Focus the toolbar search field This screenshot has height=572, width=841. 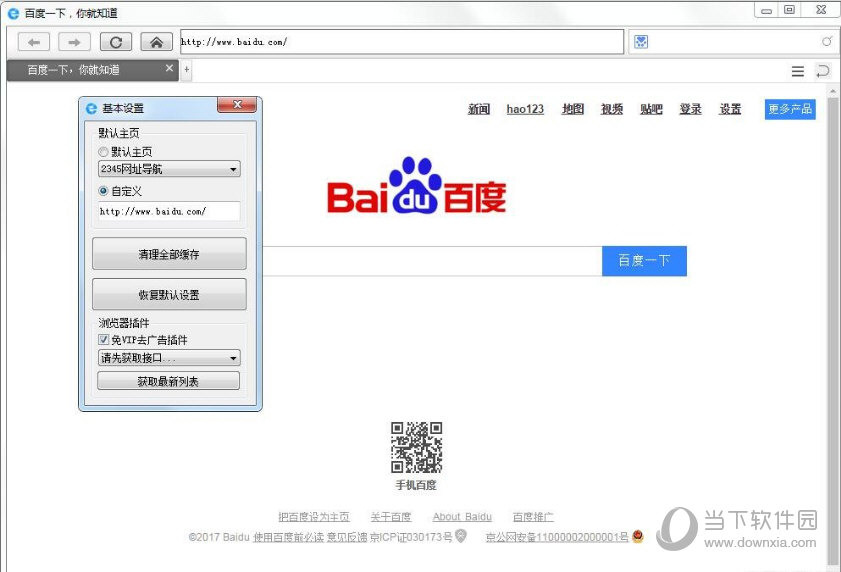(734, 42)
